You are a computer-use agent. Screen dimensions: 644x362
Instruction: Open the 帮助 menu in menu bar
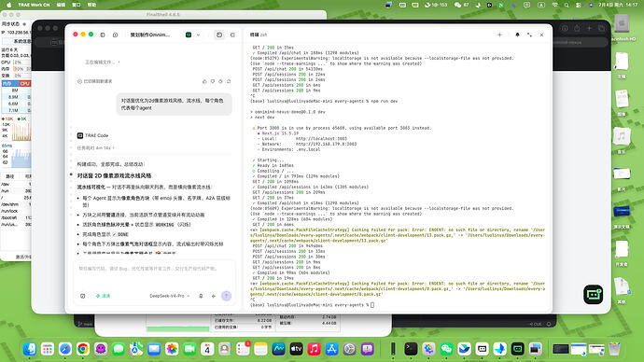tap(92, 5)
